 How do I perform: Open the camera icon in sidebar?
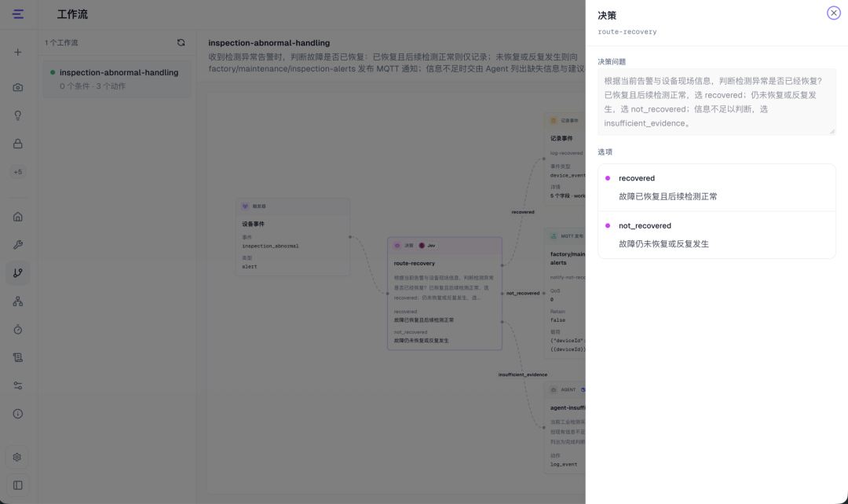(18, 87)
